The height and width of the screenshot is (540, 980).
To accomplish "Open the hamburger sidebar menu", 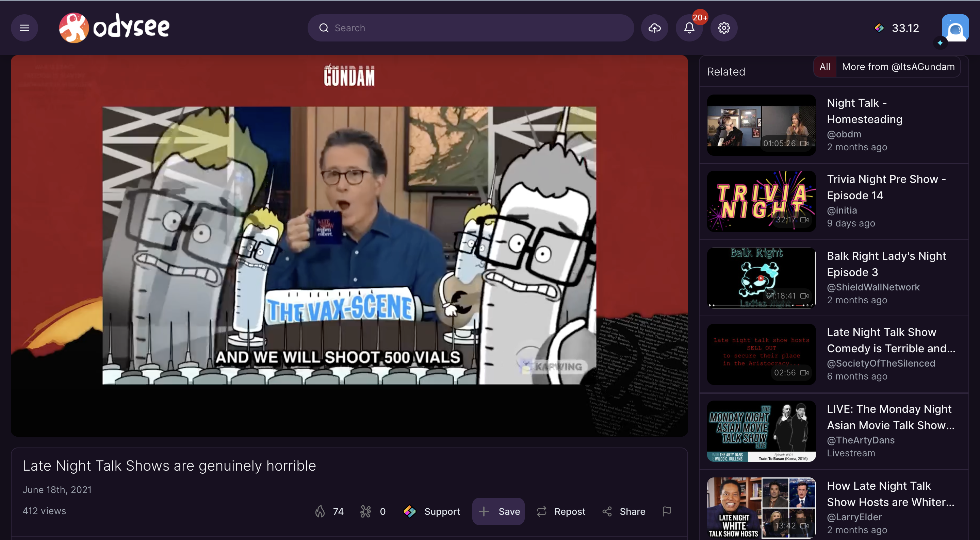I will click(24, 28).
